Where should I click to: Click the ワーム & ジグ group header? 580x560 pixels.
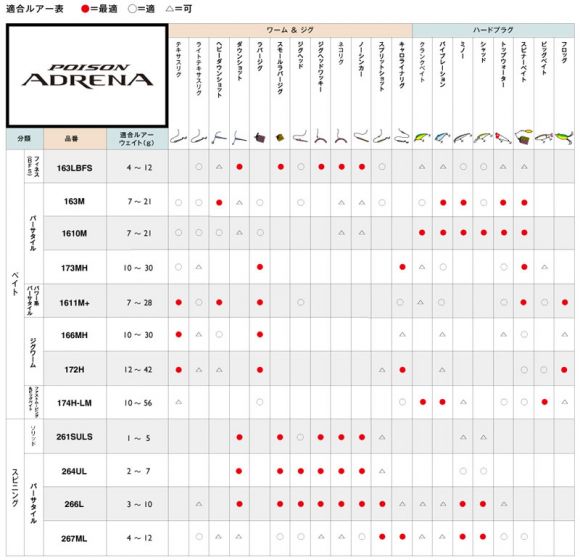(290, 30)
